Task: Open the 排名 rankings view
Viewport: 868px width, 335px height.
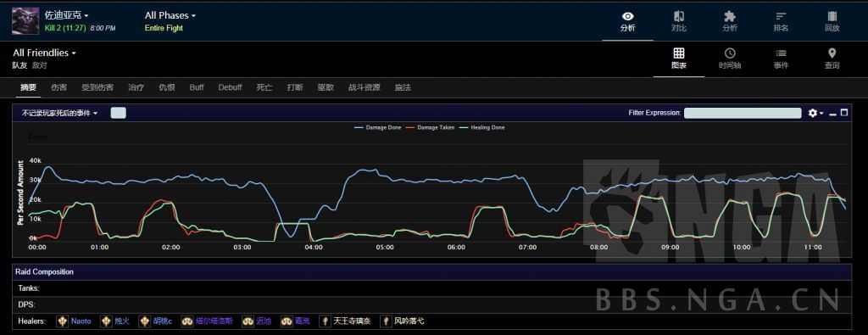Action: coord(781,21)
